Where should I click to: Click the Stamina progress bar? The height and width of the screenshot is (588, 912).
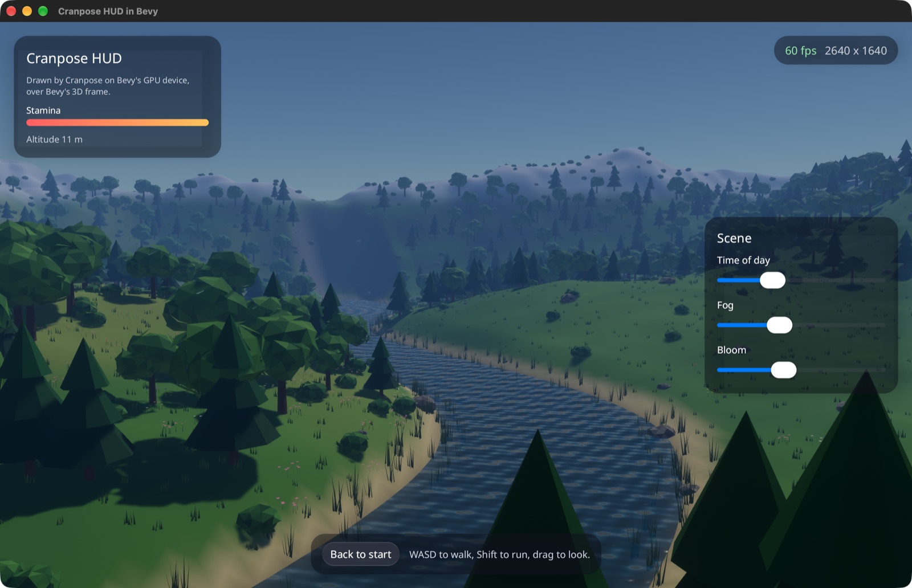pos(117,122)
